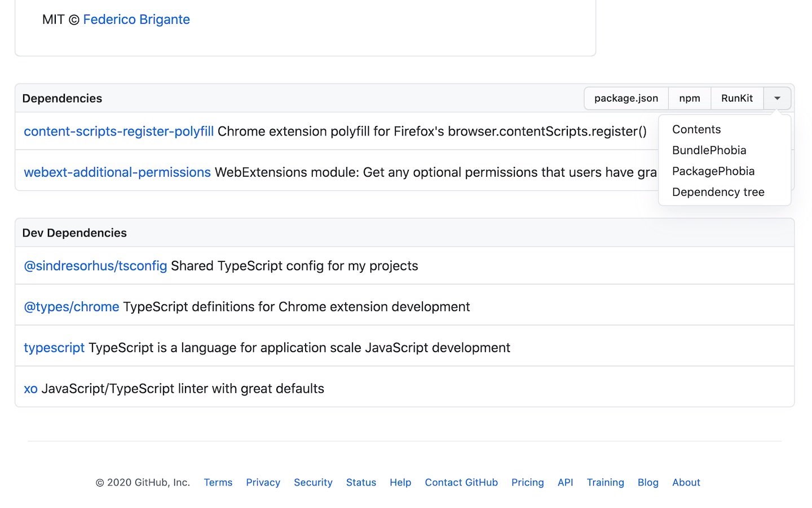The width and height of the screenshot is (812, 508).
Task: Open the package.json button
Action: tap(626, 98)
